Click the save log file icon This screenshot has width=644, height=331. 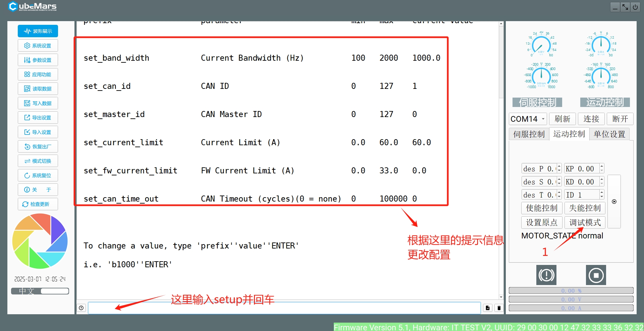tap(488, 308)
